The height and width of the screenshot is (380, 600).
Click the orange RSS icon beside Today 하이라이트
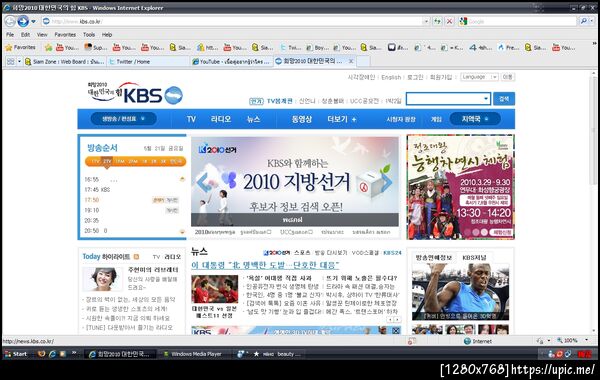(x=136, y=257)
